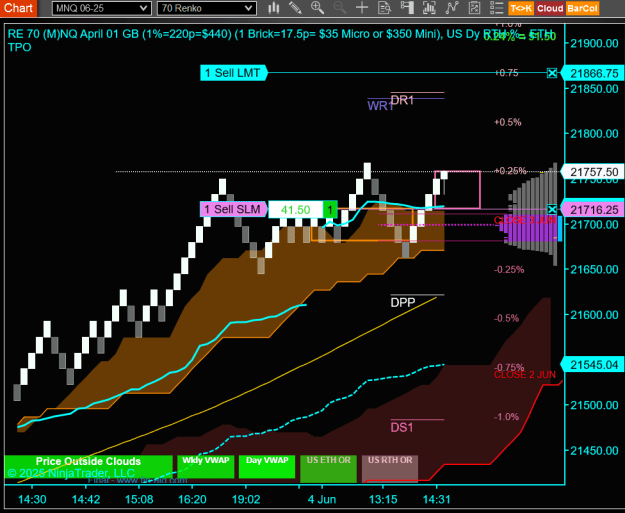The height and width of the screenshot is (513, 625).
Task: Click the WR1 pivot label
Action: 380,106
